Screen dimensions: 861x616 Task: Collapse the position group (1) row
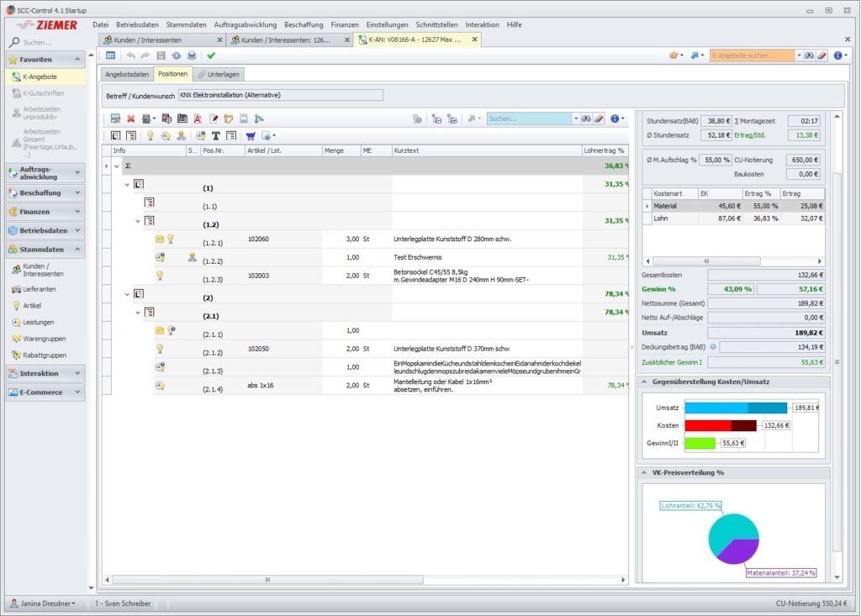128,184
